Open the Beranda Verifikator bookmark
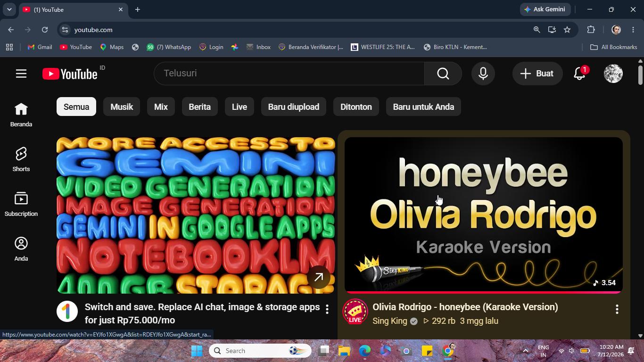The width and height of the screenshot is (644, 362). click(x=311, y=47)
